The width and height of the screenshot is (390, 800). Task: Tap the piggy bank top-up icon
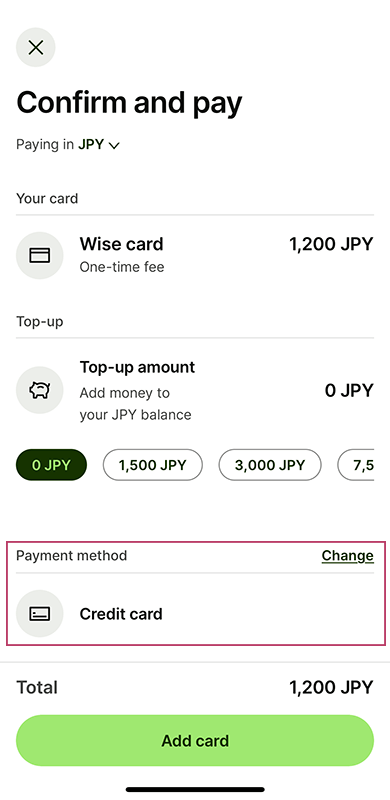coord(40,390)
